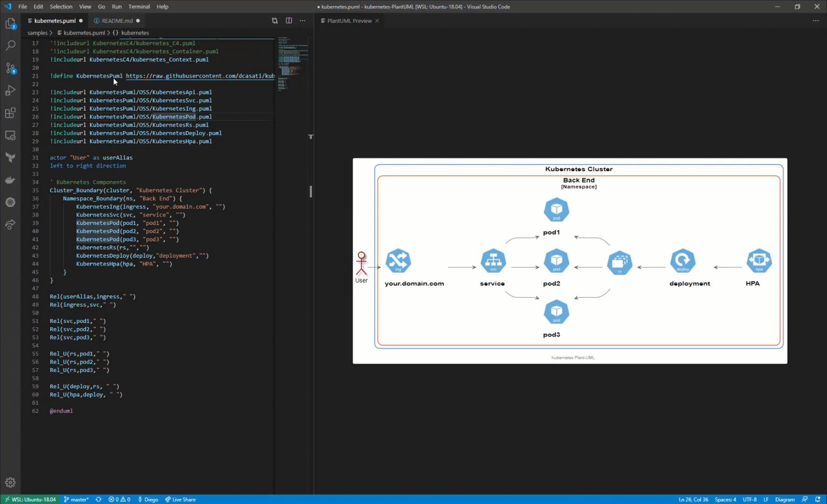Open the errors and warnings count
827x504 pixels.
(119, 499)
